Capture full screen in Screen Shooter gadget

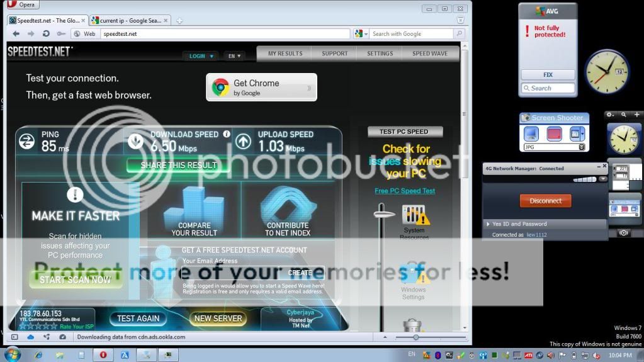531,133
